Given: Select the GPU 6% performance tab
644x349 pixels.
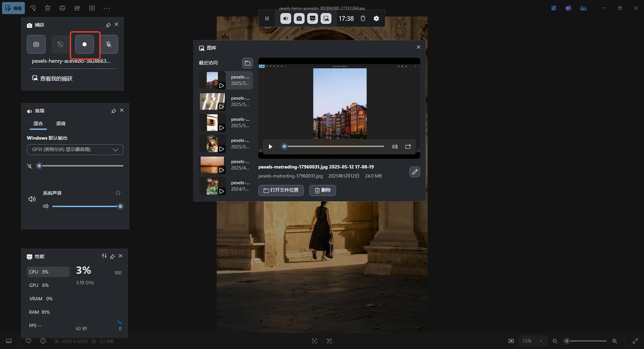Looking at the screenshot, I should (39, 285).
